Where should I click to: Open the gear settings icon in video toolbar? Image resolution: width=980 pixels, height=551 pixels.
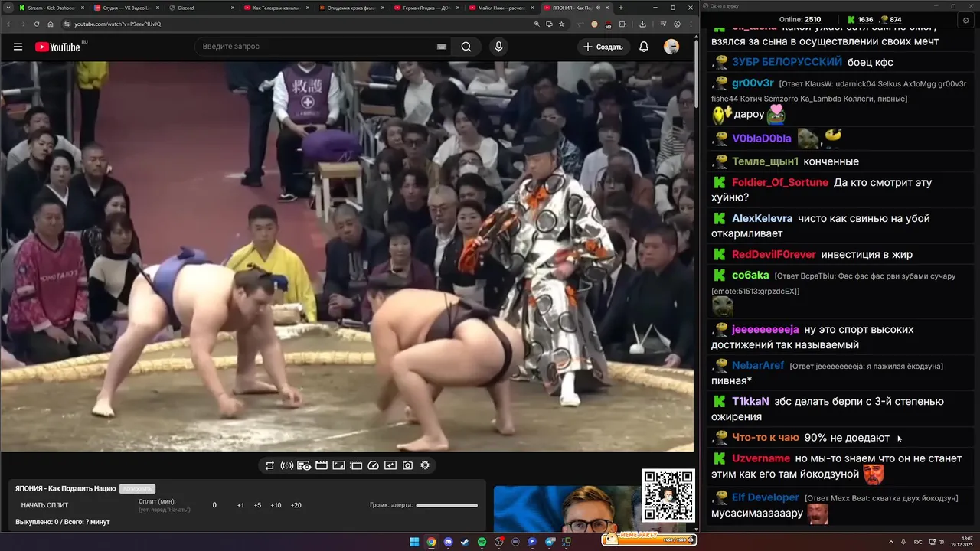pyautogui.click(x=425, y=465)
